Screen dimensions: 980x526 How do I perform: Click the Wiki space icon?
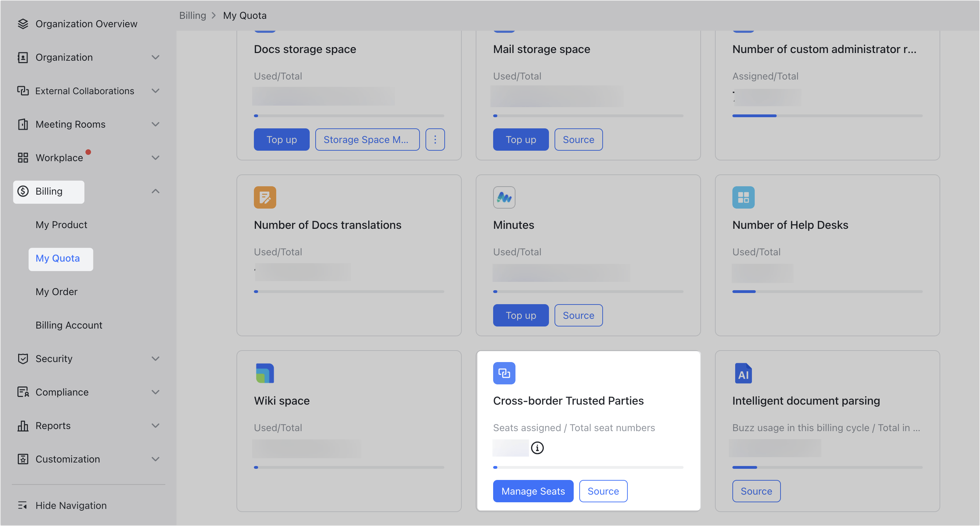point(265,373)
